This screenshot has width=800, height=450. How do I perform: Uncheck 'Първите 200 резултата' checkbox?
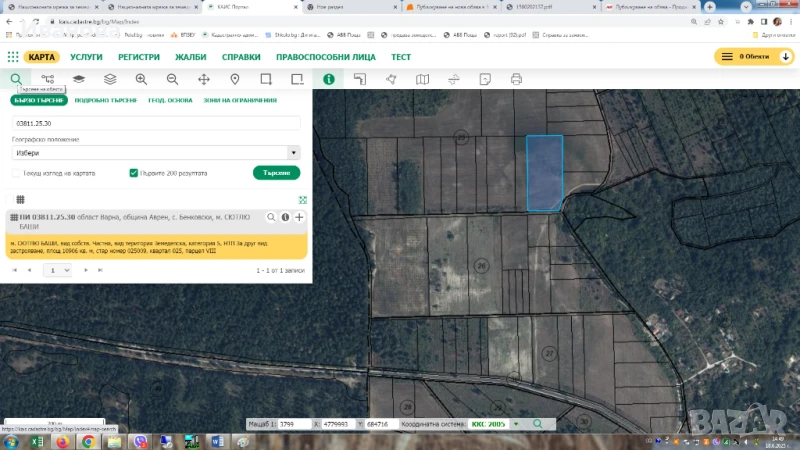click(x=134, y=173)
